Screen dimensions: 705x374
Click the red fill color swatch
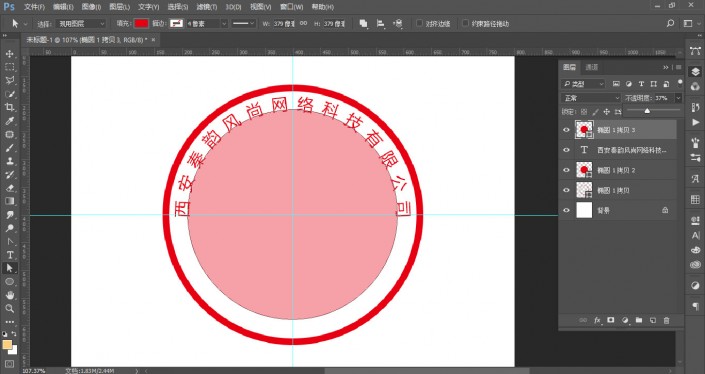[141, 23]
